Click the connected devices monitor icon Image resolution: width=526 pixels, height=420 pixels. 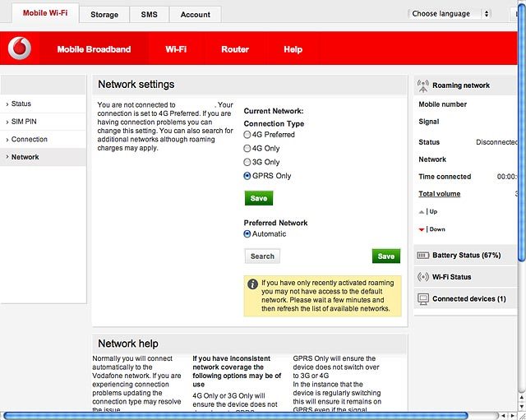pyautogui.click(x=423, y=299)
